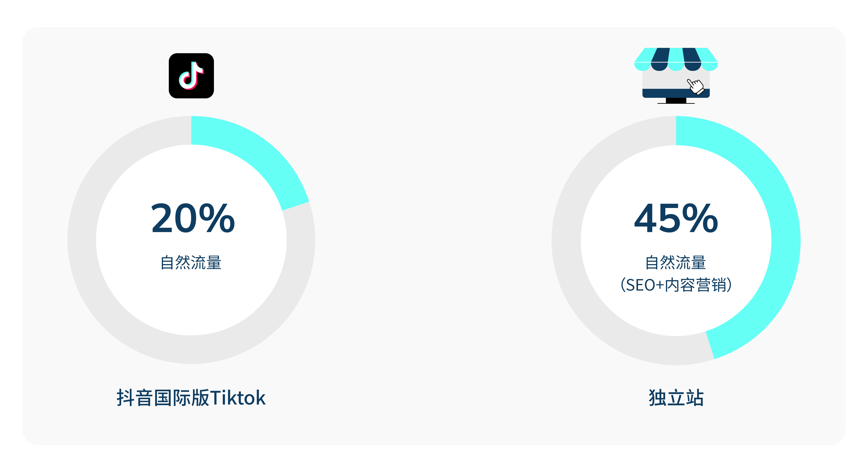The width and height of the screenshot is (868, 472).
Task: Click the hand cursor on storefront icon
Action: (696, 86)
